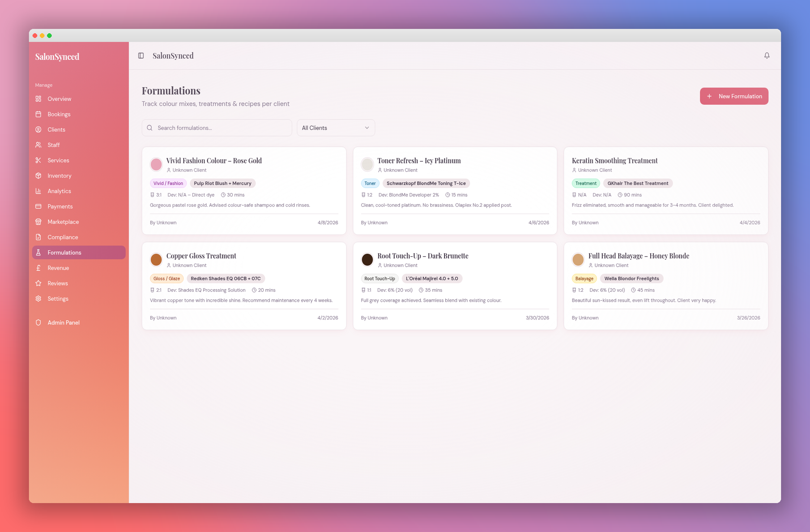Image resolution: width=810 pixels, height=532 pixels.
Task: Open the Marketplace section
Action: pyautogui.click(x=79, y=222)
